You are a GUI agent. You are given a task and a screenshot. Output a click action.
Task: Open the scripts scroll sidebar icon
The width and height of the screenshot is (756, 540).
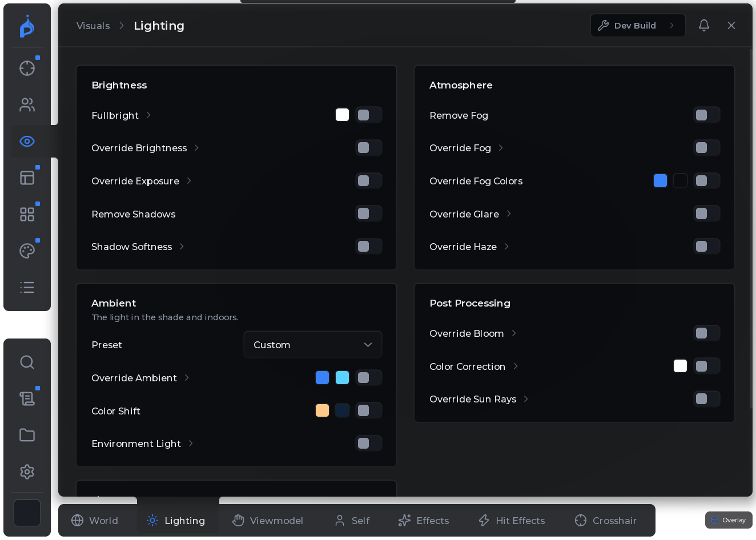tap(27, 398)
